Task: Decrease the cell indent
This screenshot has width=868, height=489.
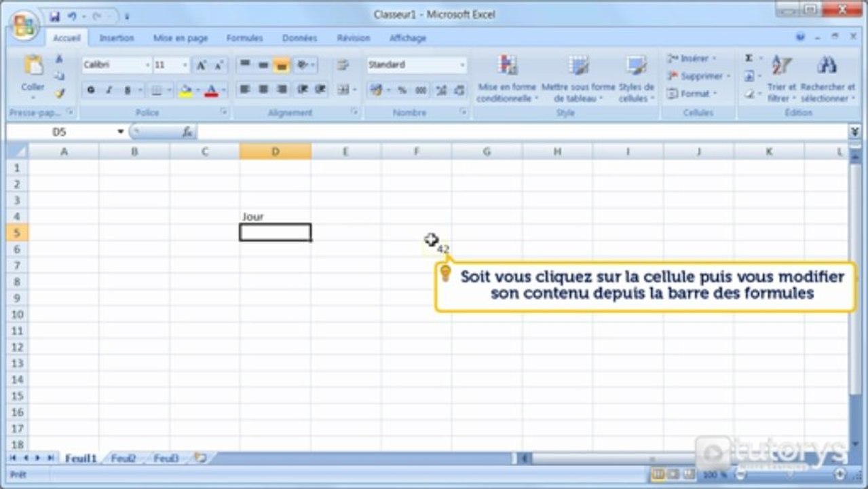Action: coord(303,90)
